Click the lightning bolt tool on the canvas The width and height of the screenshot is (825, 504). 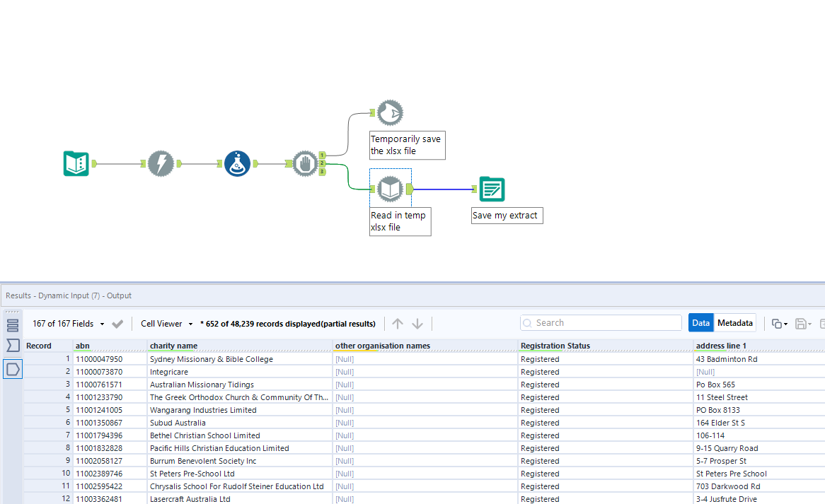[x=161, y=163]
